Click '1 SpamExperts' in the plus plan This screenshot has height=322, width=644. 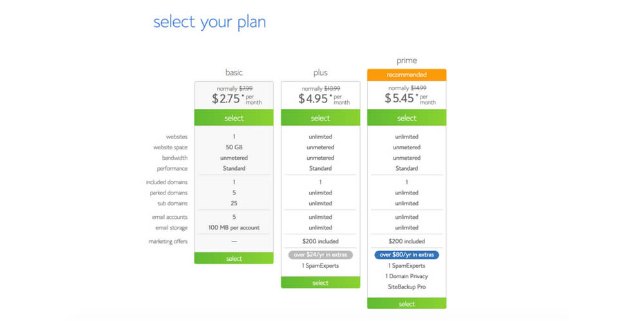click(320, 265)
